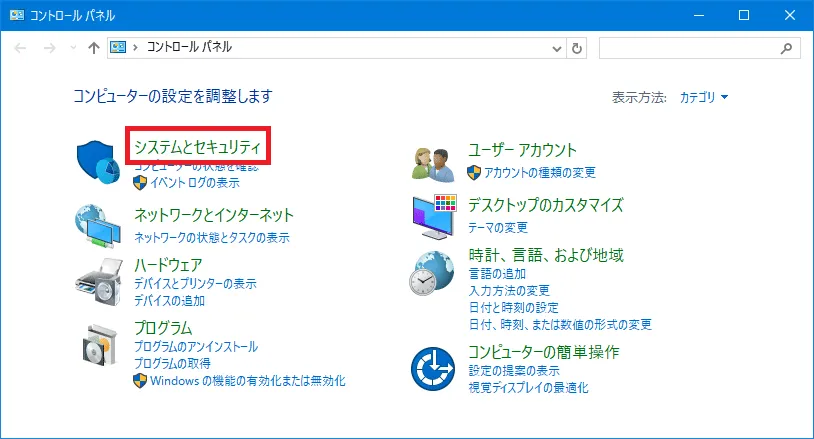Viewport: 814px width, 439px height.
Task: Click 日付、時刻、または数値の形式の変更 link
Action: [560, 325]
